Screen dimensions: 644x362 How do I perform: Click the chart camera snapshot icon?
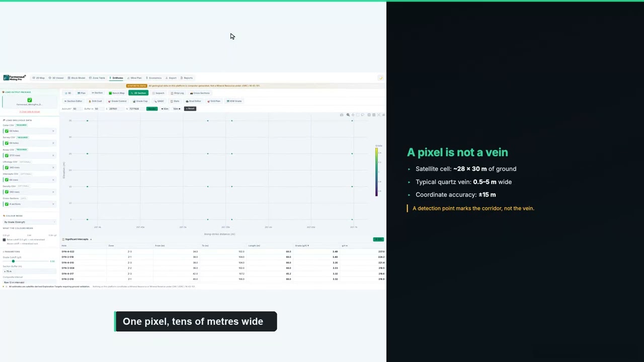coord(342,115)
